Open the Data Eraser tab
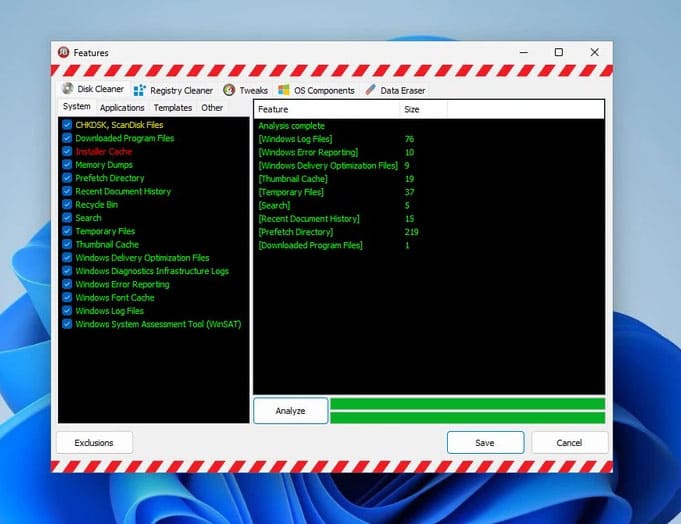Viewport: 681px width, 524px height. tap(395, 90)
